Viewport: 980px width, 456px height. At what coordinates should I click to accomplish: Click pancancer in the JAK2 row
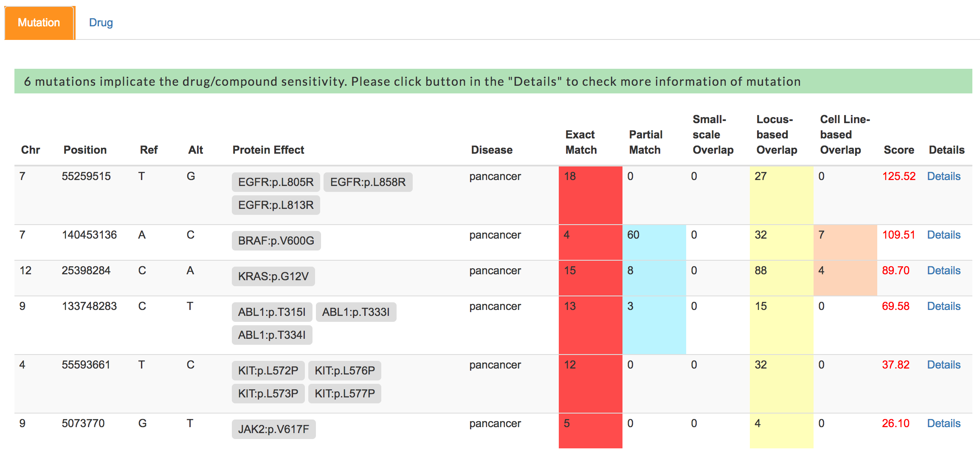[x=495, y=423]
